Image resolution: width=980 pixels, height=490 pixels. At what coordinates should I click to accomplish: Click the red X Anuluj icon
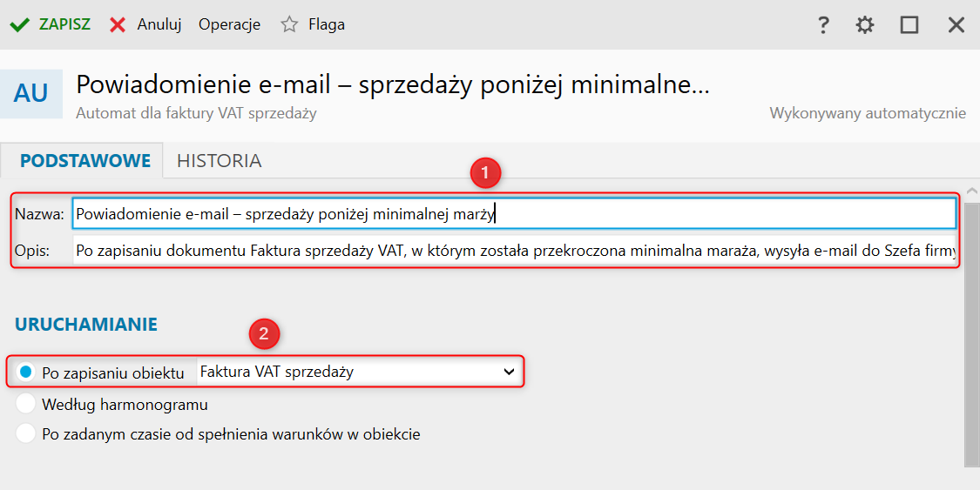coord(118,24)
